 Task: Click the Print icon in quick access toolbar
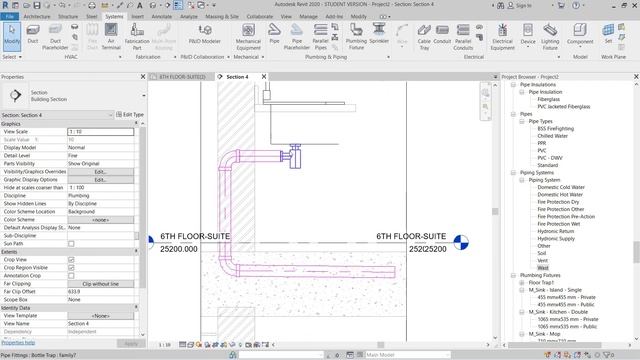tap(92, 5)
